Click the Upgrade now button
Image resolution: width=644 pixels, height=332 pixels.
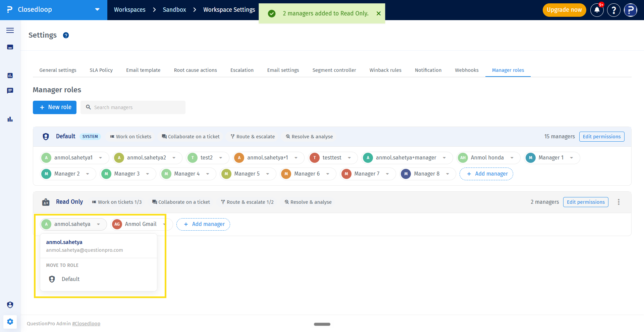(x=564, y=10)
